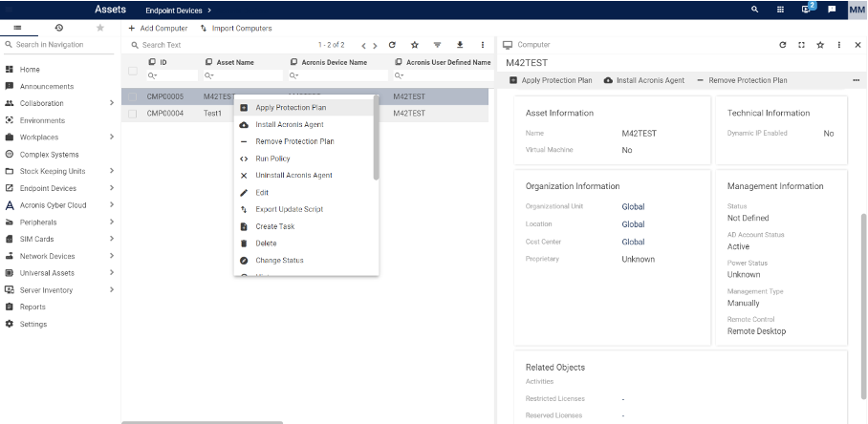Focus the Search Text list field
The image size is (868, 424).
[x=222, y=45]
